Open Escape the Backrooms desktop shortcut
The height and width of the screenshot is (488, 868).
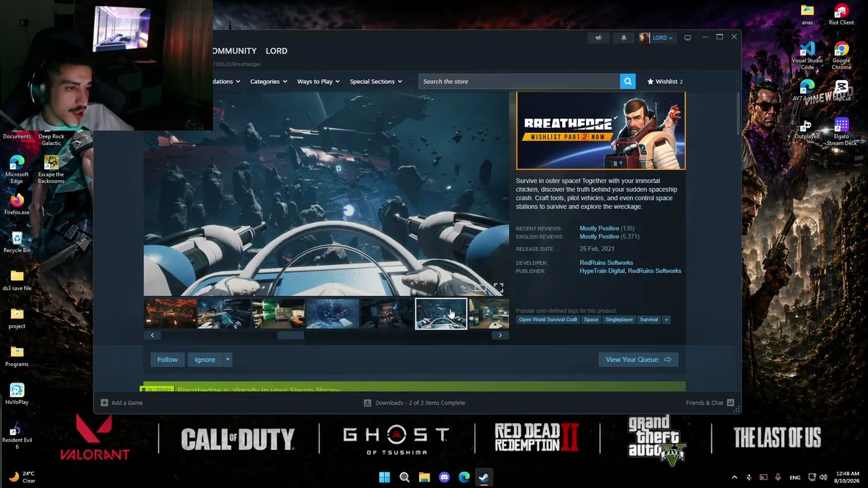[51, 169]
